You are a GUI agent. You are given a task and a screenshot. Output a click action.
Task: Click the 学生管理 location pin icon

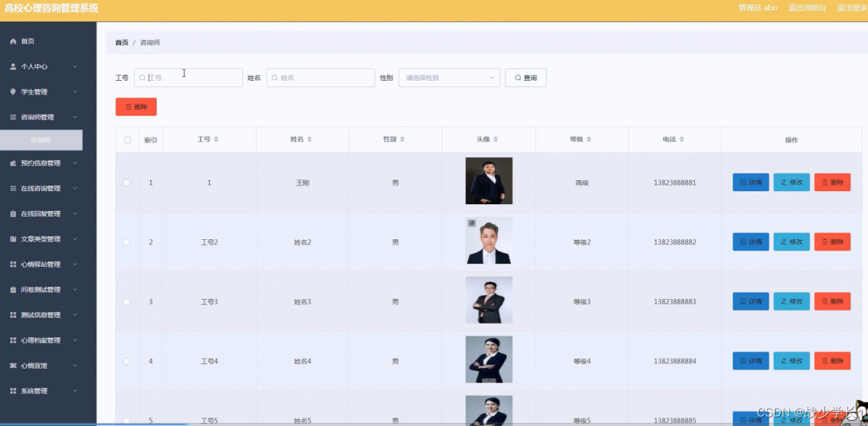pos(13,92)
